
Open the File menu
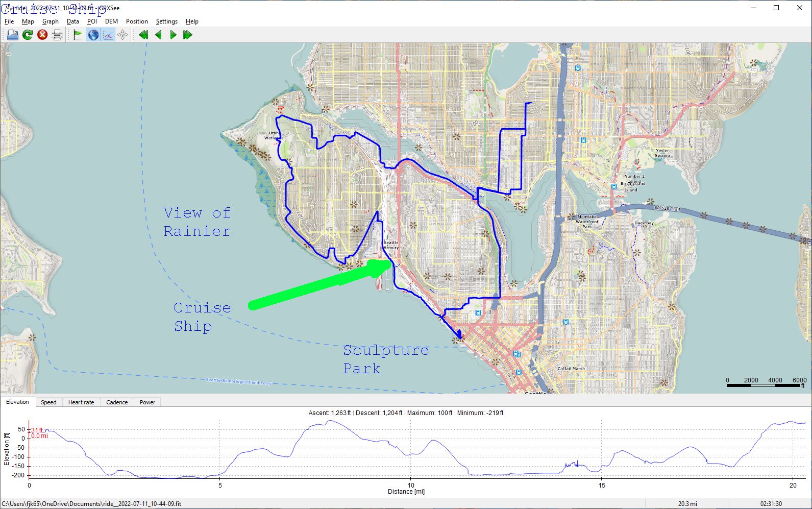coord(9,21)
